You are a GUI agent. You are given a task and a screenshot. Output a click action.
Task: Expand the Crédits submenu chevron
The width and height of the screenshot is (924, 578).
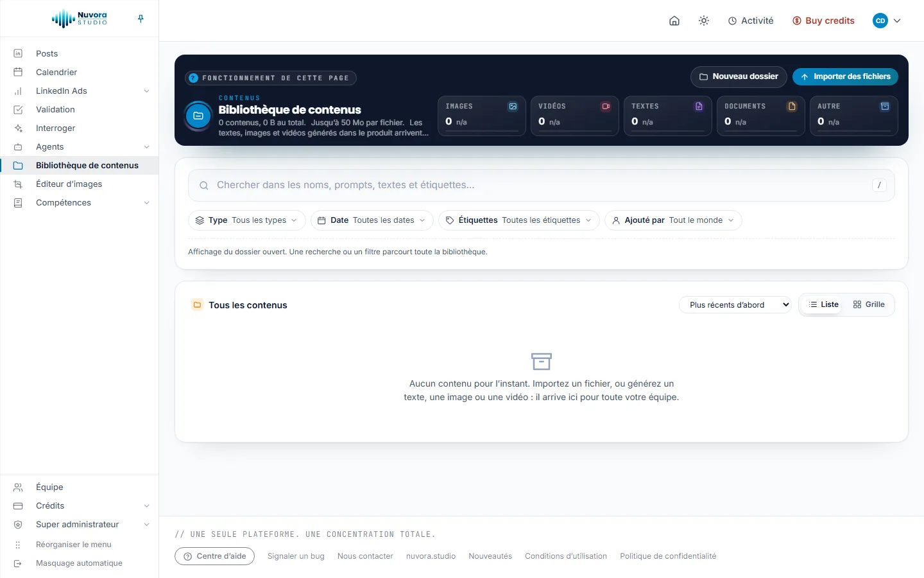point(146,506)
